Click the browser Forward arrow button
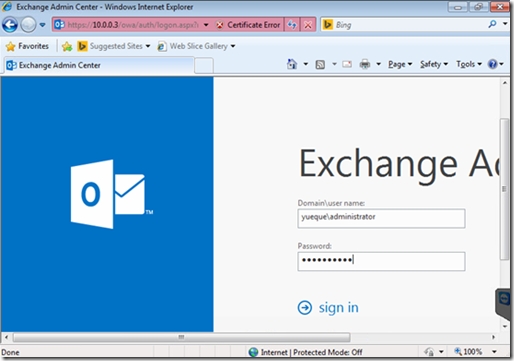The height and width of the screenshot is (361, 514). (x=28, y=25)
